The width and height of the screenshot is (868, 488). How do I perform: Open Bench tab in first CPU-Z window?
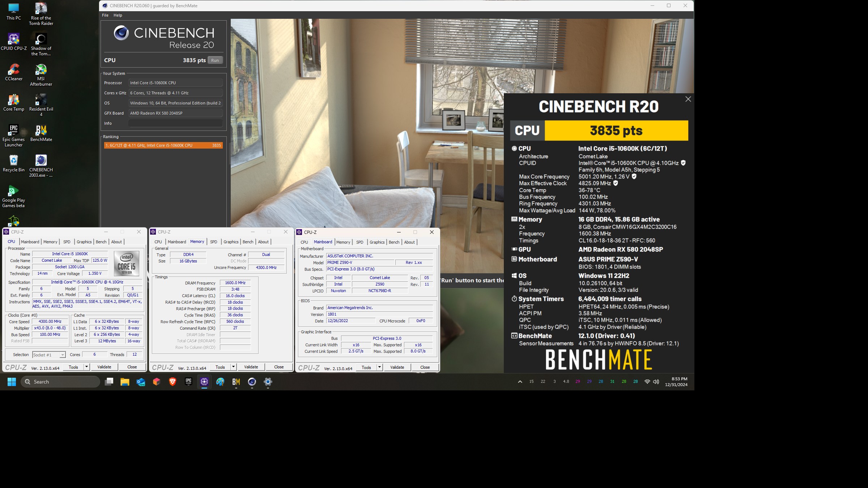[101, 242]
